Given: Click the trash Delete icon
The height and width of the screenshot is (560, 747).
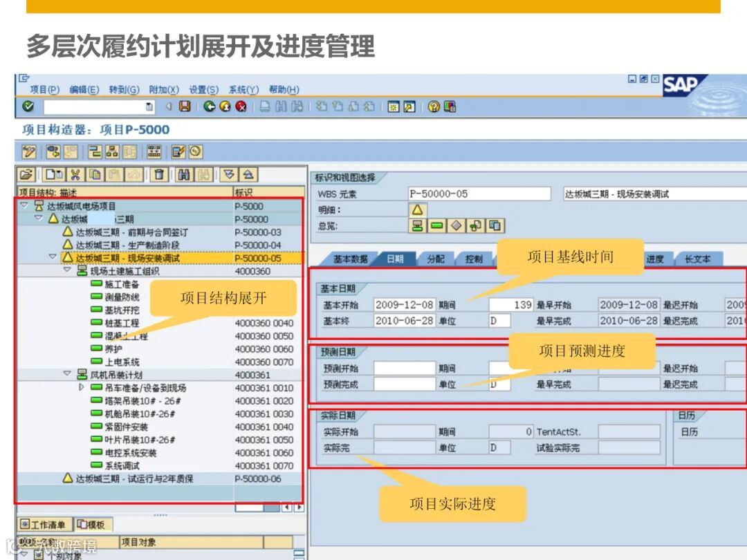Looking at the screenshot, I should point(159,175).
